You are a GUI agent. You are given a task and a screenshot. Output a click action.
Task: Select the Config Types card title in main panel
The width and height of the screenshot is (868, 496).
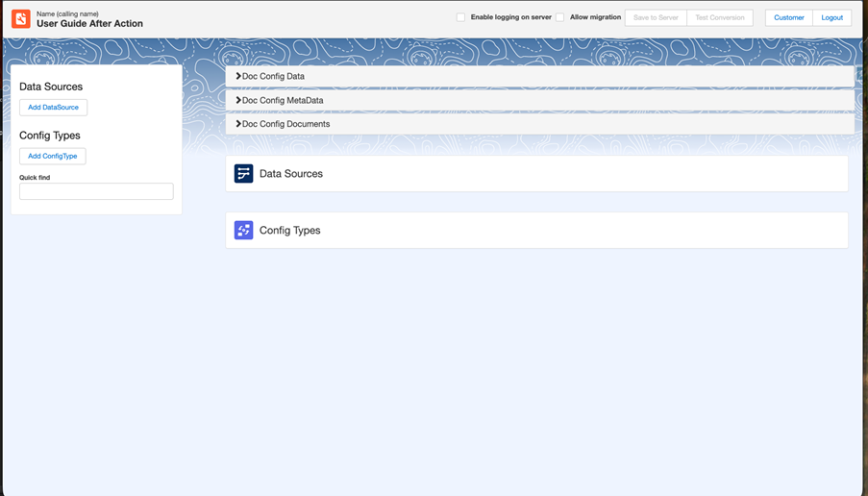[x=290, y=231]
